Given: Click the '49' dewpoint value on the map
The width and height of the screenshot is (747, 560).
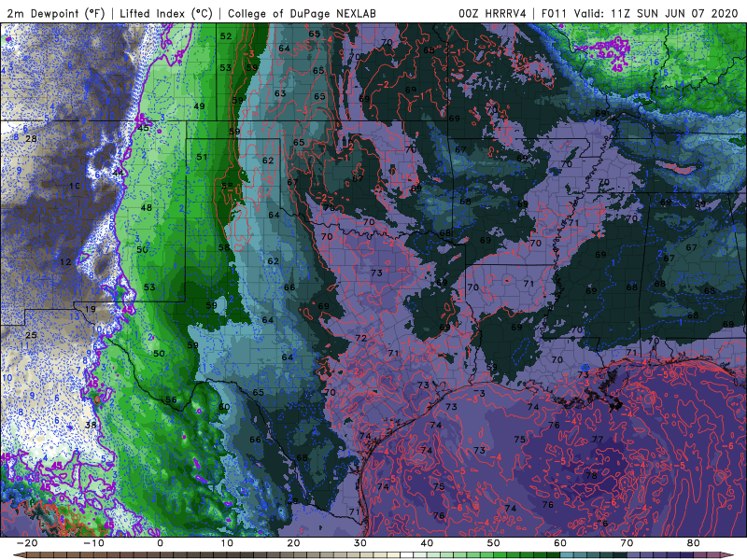Looking at the screenshot, I should (199, 106).
